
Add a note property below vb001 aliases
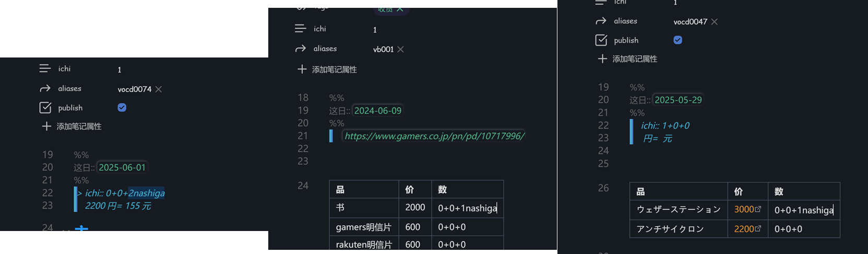click(327, 70)
